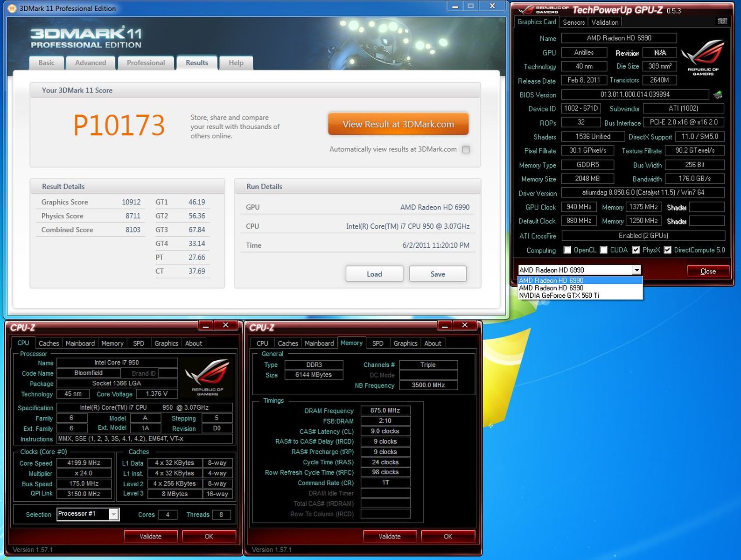This screenshot has height=560, width=741.
Task: Select GPU-Z Graphics Card tab
Action: coord(537,22)
